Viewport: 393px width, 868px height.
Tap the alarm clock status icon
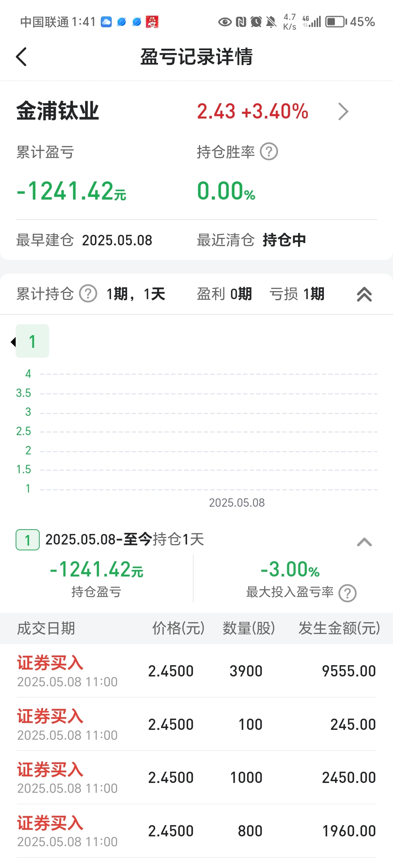coord(256,22)
